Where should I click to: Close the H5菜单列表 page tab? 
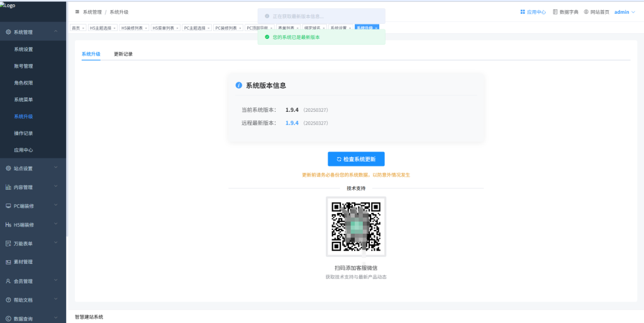pyautogui.click(x=177, y=28)
